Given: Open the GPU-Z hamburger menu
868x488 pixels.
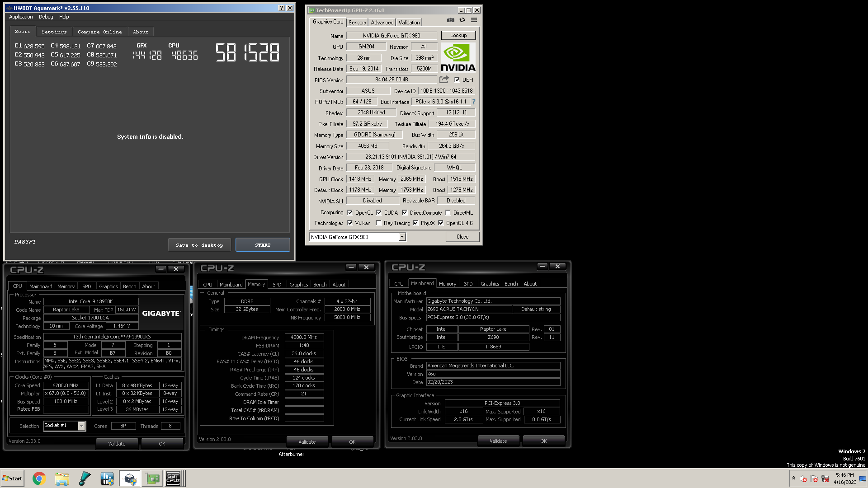Looking at the screenshot, I should point(474,20).
